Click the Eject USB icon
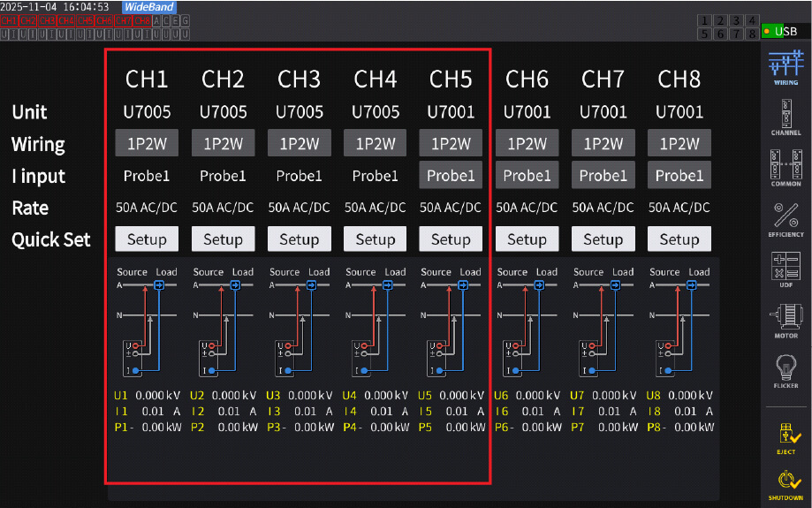Viewport: 812px width, 508px height. point(785,436)
